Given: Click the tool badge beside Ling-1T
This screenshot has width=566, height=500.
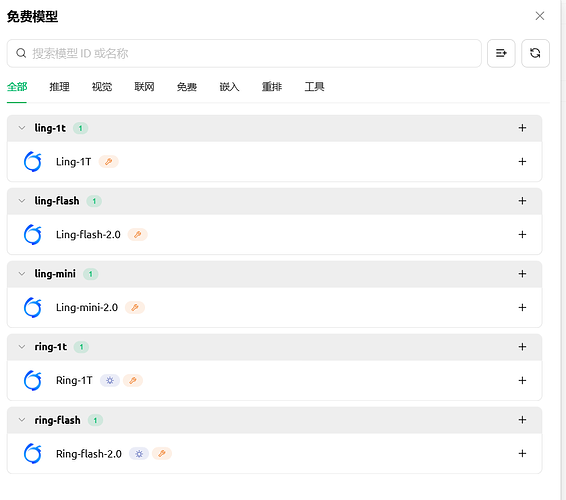Looking at the screenshot, I should 109,161.
